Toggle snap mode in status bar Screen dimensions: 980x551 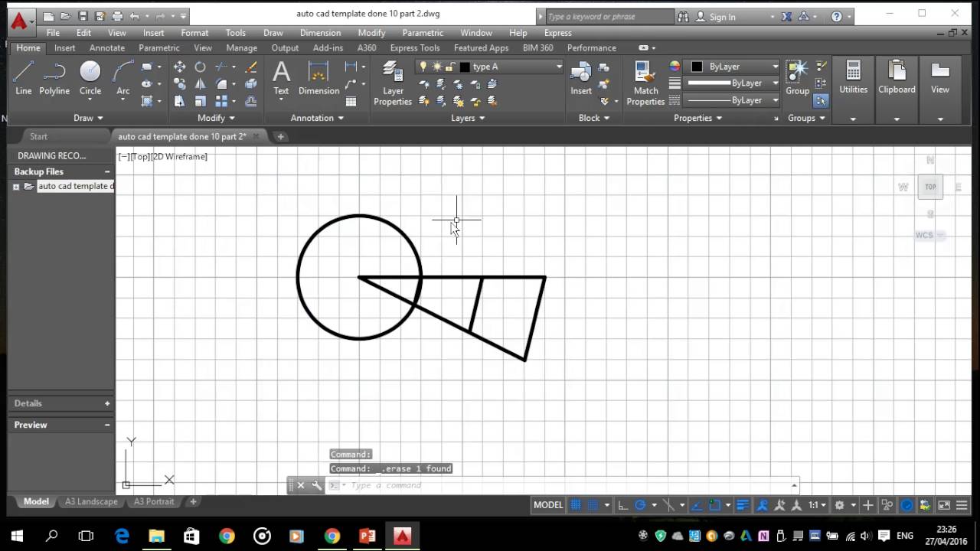pyautogui.click(x=593, y=505)
